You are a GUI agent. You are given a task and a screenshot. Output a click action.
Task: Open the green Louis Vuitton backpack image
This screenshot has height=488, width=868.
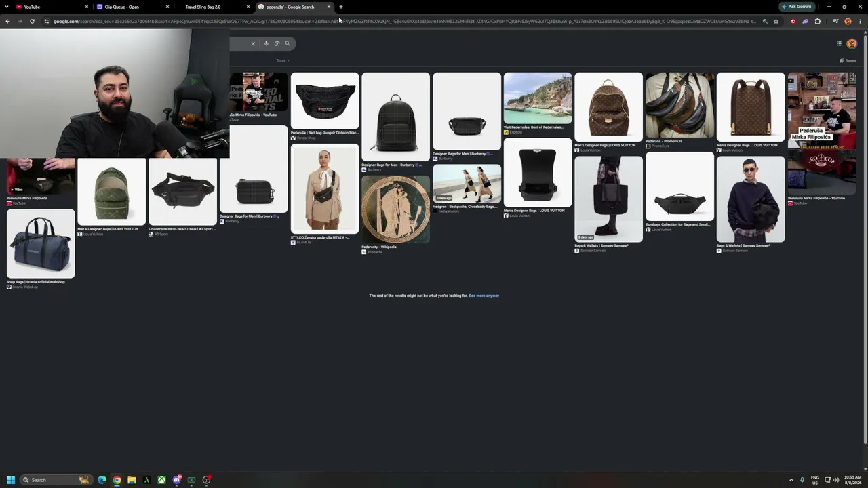111,192
